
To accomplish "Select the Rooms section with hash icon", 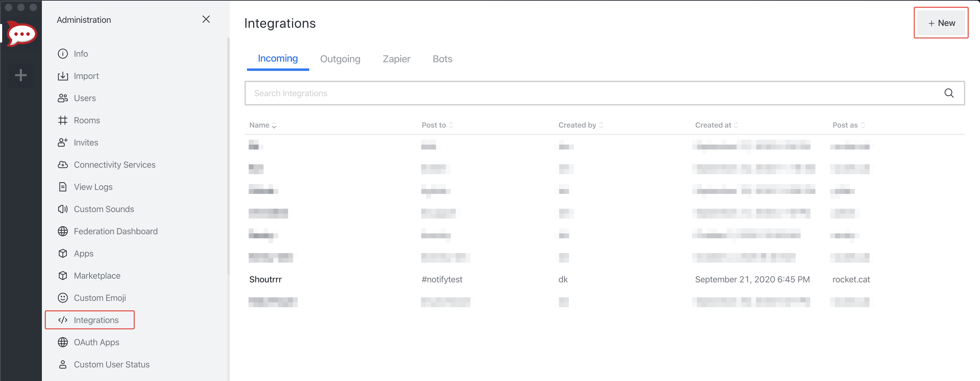I will (x=87, y=120).
